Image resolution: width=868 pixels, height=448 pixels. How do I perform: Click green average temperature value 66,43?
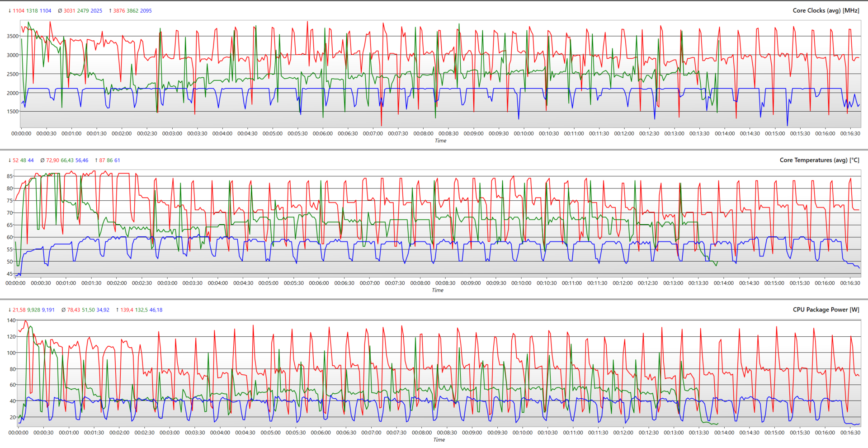coord(67,160)
